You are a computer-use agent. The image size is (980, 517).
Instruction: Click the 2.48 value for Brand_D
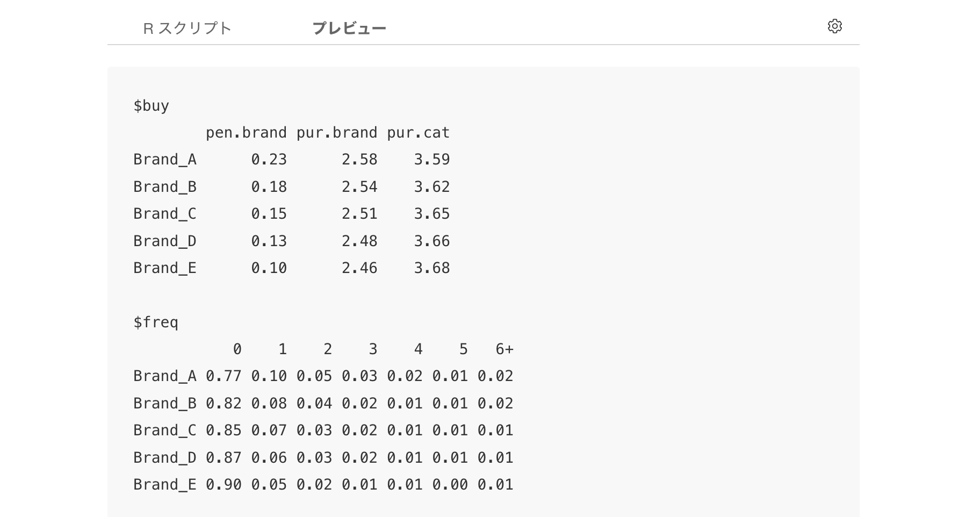click(359, 241)
